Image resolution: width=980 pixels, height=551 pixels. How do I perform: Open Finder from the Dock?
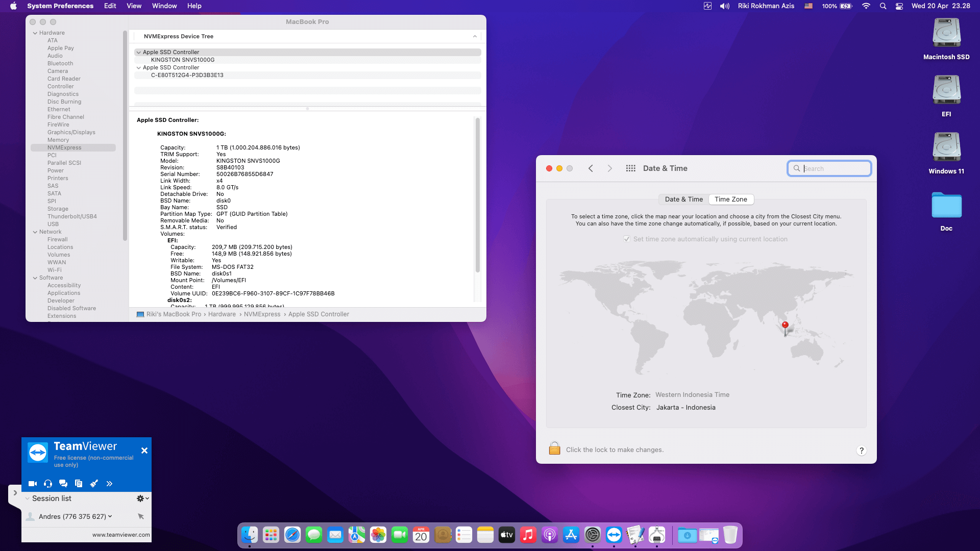point(250,535)
